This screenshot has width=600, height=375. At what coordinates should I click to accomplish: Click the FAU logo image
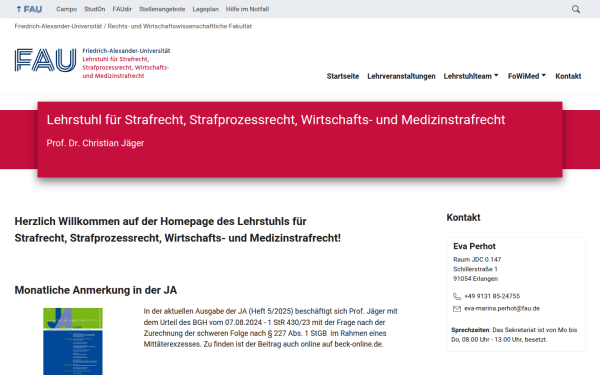pyautogui.click(x=46, y=60)
